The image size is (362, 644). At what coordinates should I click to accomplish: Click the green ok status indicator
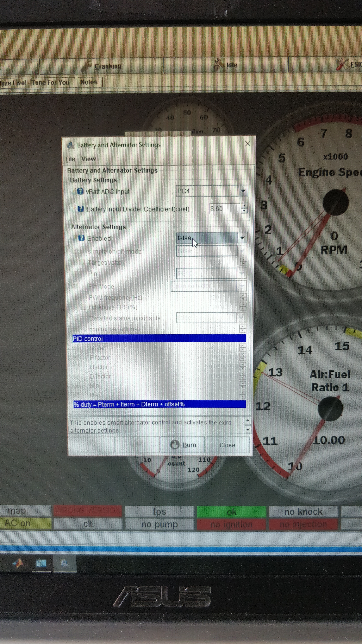point(231,512)
